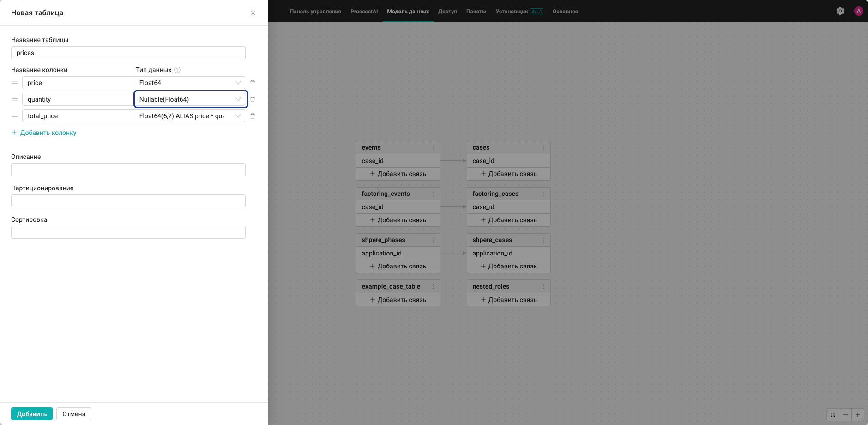Screen dimensions: 868x425
Task: Expand the total_price data type dropdown
Action: pos(190,116)
